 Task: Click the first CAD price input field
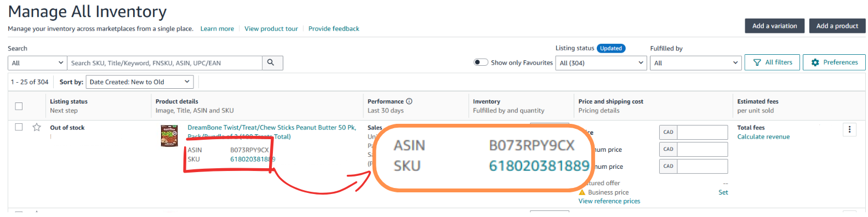[703, 132]
